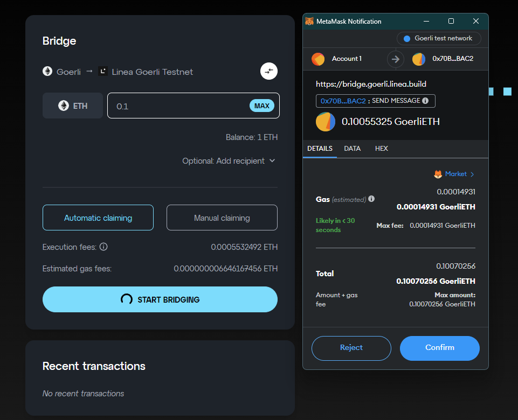
Task: Open the Execution fees info icon
Action: pos(103,247)
